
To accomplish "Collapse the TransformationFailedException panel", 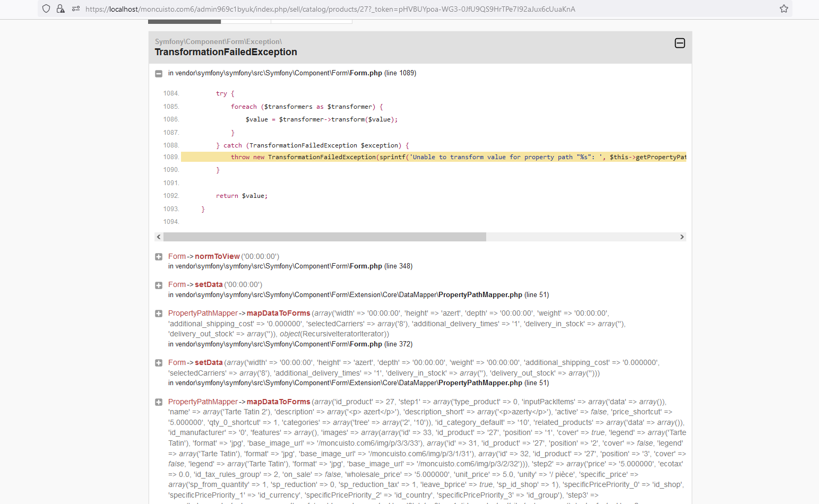I will [679, 43].
